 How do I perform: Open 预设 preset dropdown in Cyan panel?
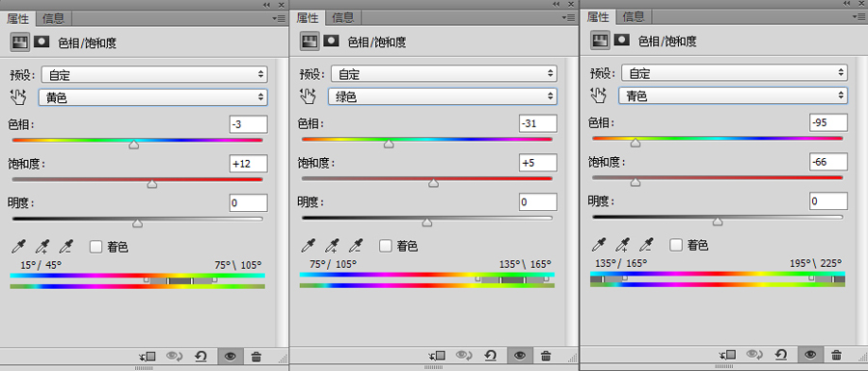pos(735,72)
